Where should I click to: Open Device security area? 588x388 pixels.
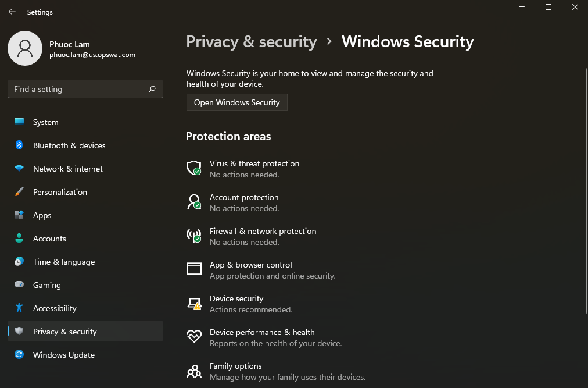coord(239,304)
